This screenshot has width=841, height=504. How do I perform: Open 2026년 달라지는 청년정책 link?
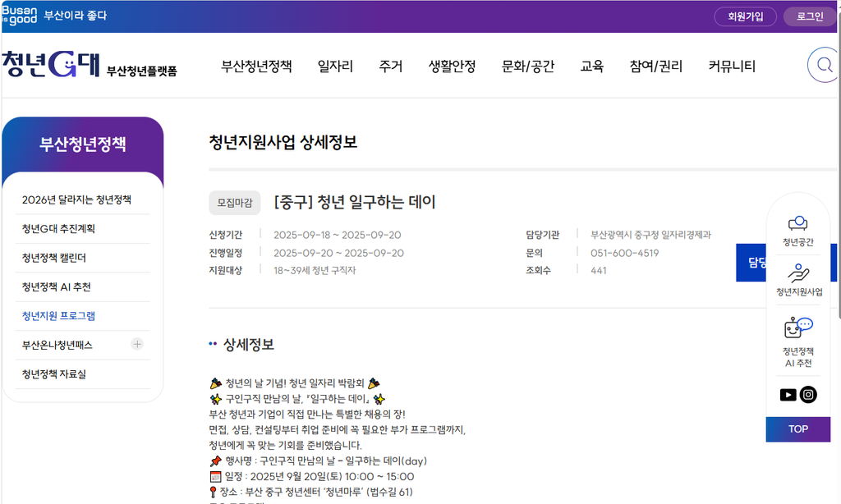(x=76, y=199)
